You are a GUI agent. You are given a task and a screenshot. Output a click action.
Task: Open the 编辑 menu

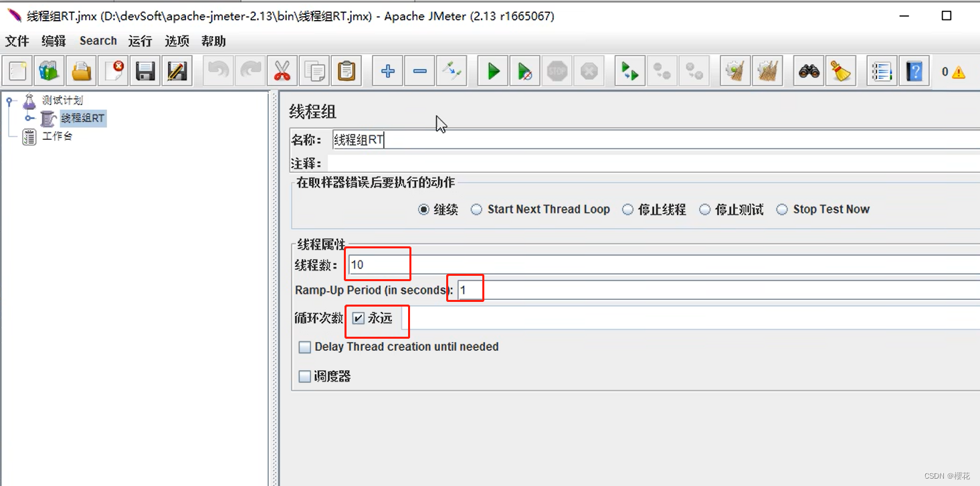click(54, 41)
